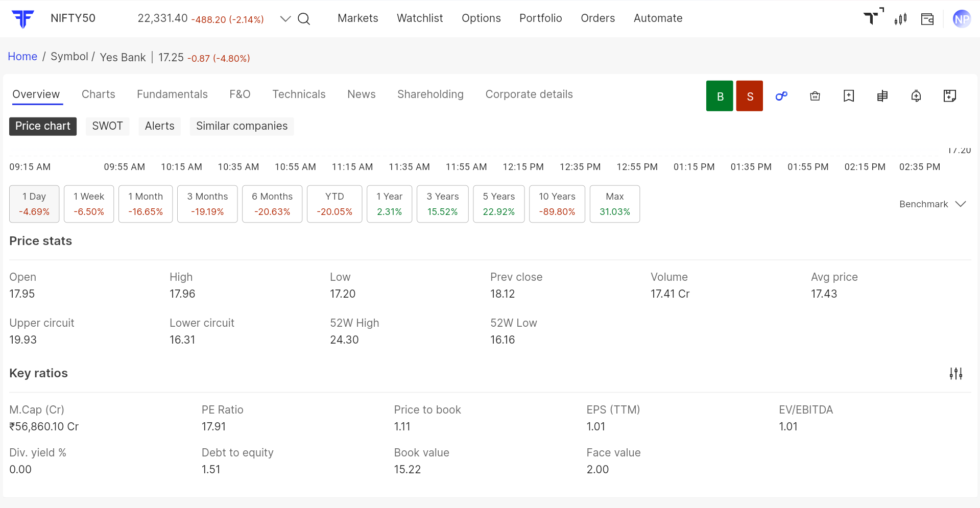Viewport: 980px width, 508px height.
Task: Expand the Benchmark dropdown
Action: 933,204
